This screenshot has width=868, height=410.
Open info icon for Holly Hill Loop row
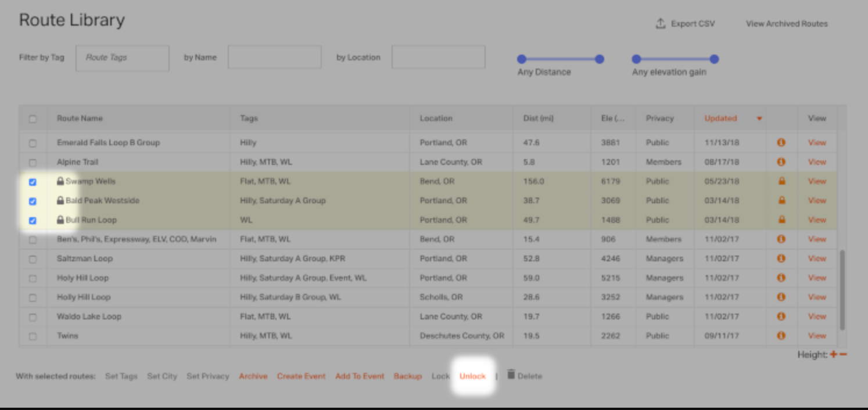781,297
